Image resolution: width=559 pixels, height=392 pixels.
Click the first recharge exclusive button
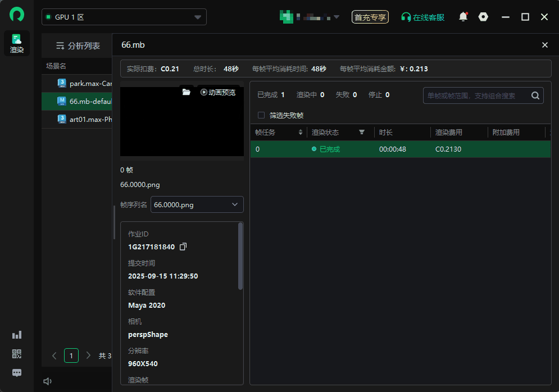(x=370, y=17)
